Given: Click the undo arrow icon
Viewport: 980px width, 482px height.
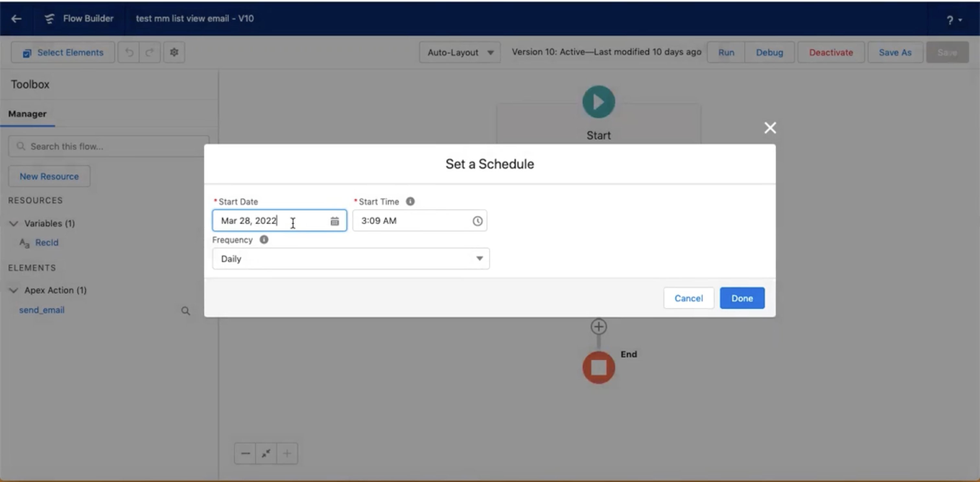Looking at the screenshot, I should [129, 53].
